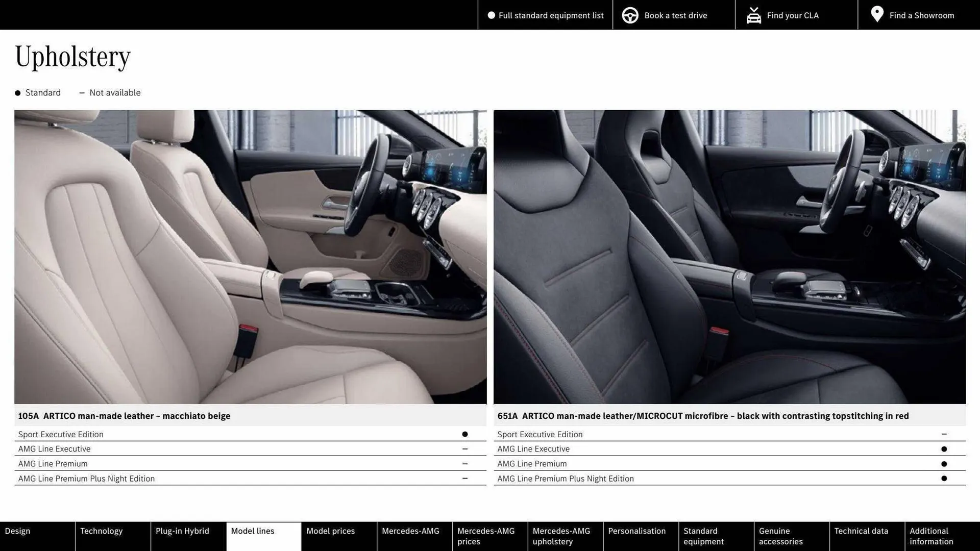Select the Find your CLA car icon
This screenshot has width=980, height=551.
[754, 15]
